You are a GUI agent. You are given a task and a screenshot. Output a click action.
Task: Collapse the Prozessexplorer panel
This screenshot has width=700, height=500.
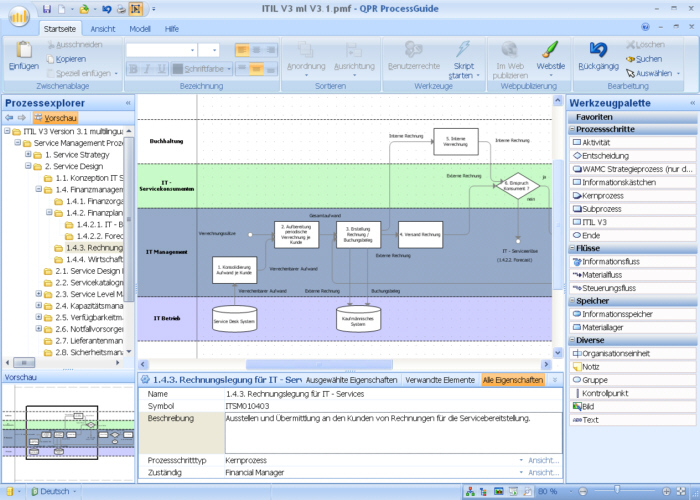(x=128, y=103)
